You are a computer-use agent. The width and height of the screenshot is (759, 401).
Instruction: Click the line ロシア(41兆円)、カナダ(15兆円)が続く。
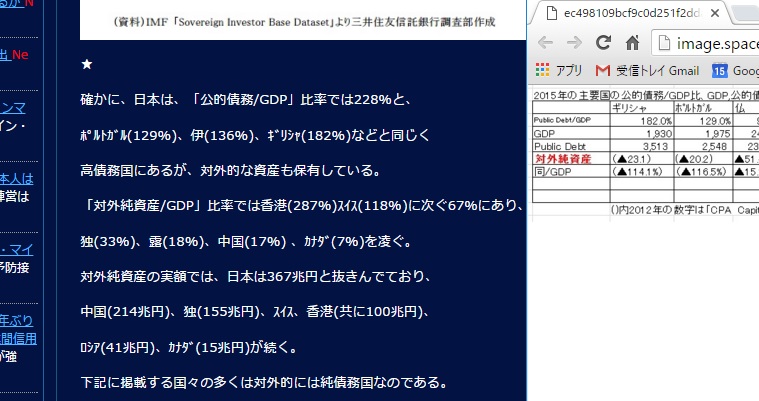click(x=189, y=347)
